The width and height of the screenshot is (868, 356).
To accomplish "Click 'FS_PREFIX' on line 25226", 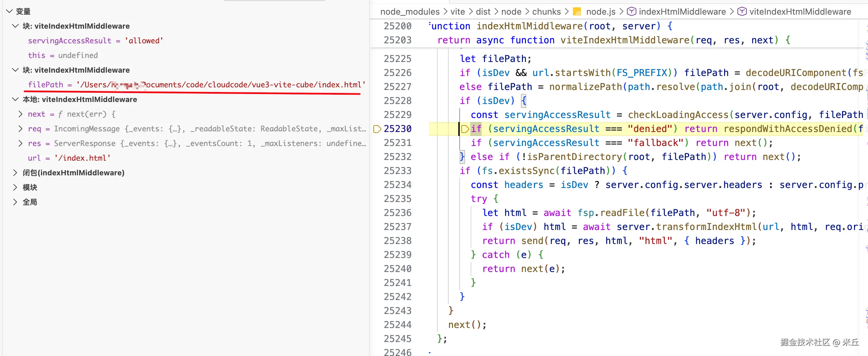I will [642, 73].
